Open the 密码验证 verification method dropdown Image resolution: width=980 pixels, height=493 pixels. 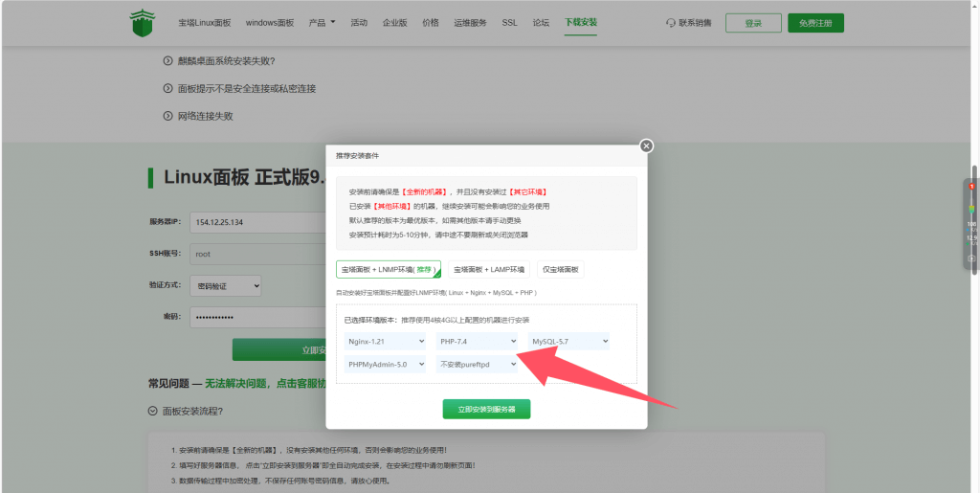pos(226,285)
